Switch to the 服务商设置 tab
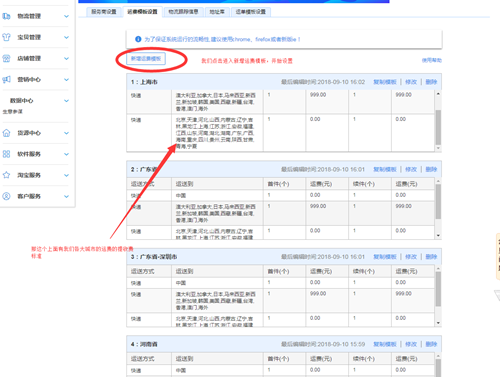 (104, 12)
